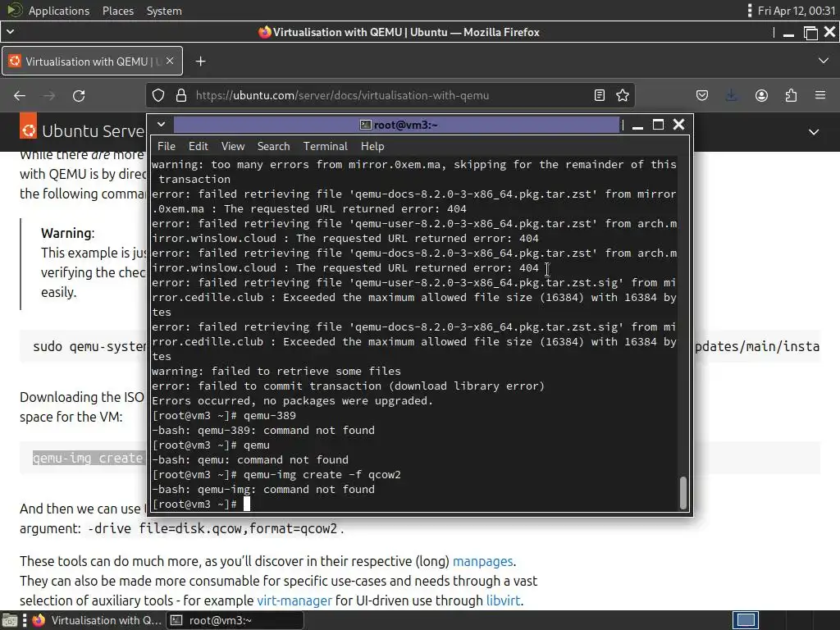Click the highlighted 'qemu-img create' code text
This screenshot has height=630, width=840.
click(88, 459)
